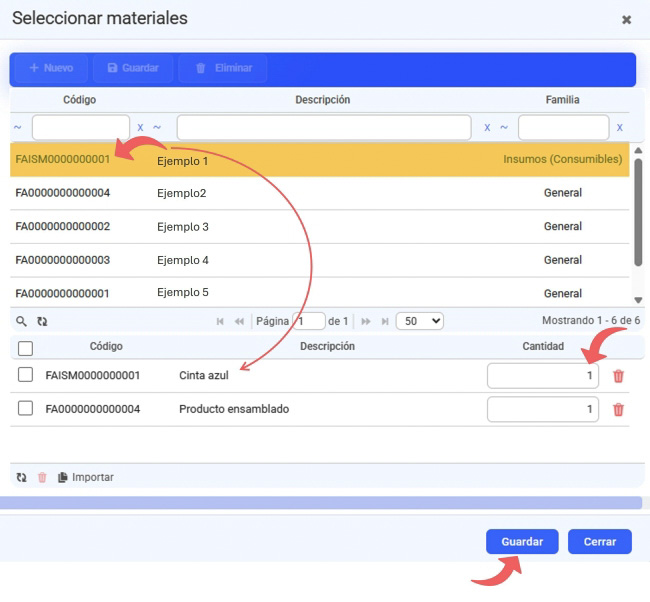This screenshot has width=650, height=602.
Task: Open the rows-per-page dropdown showing 50
Action: tap(420, 321)
